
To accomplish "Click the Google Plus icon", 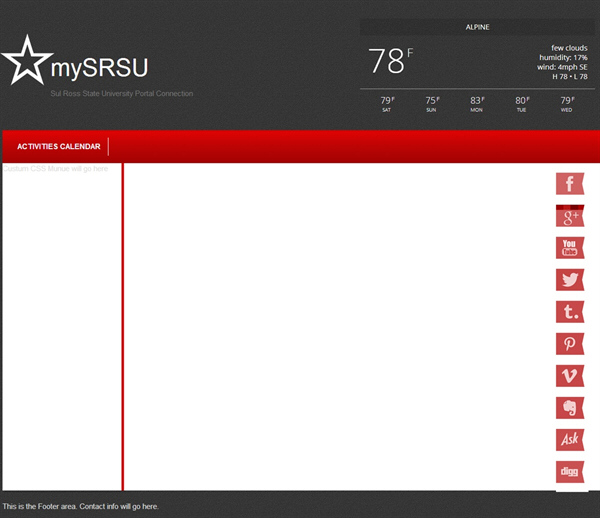I will tap(569, 217).
